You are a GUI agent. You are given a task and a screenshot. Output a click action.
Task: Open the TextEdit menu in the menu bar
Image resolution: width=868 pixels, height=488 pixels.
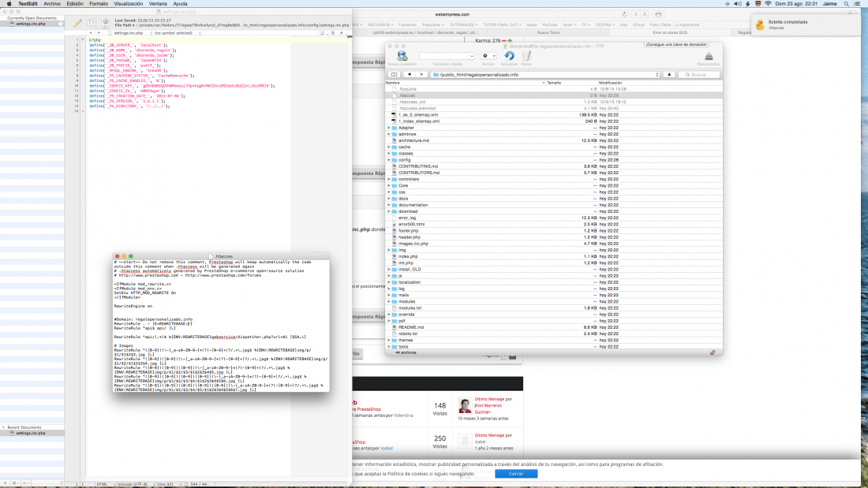28,4
